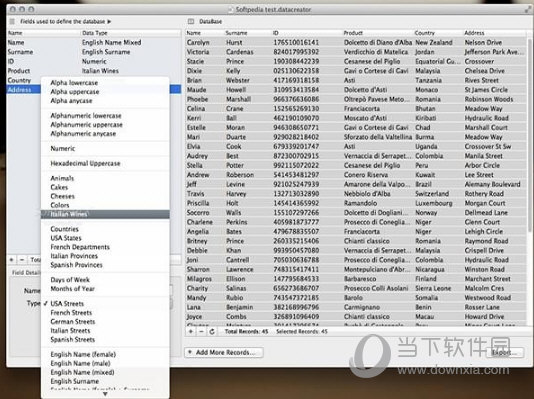534x399 pixels.
Task: Click the Add More Records button
Action: [x=224, y=352]
